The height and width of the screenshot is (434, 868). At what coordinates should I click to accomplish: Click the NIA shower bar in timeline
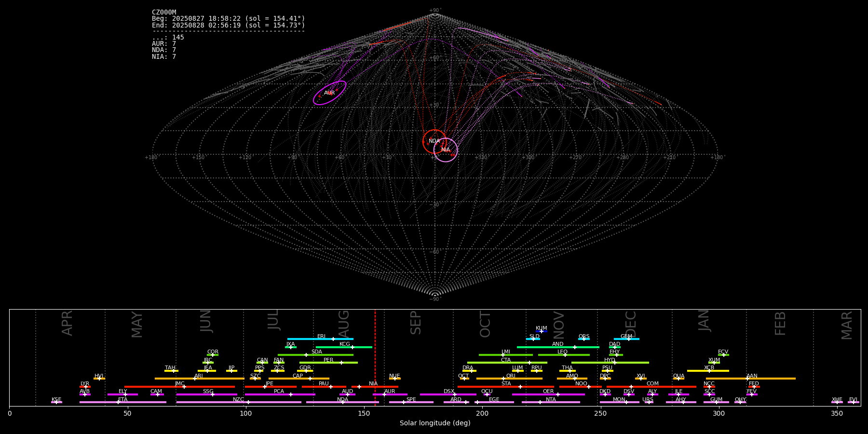[375, 387]
